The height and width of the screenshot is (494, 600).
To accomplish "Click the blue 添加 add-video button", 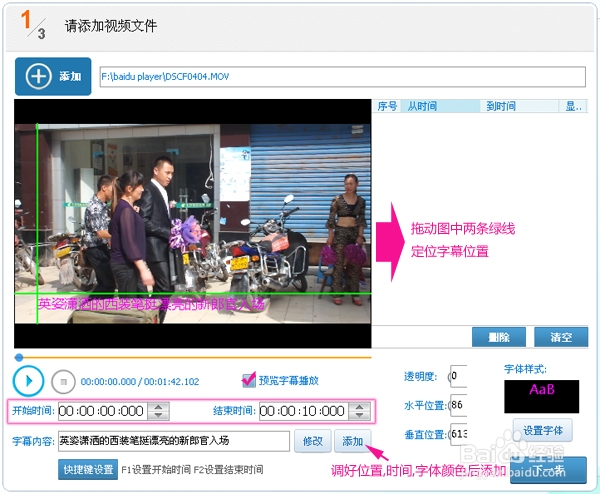I will coord(53,77).
